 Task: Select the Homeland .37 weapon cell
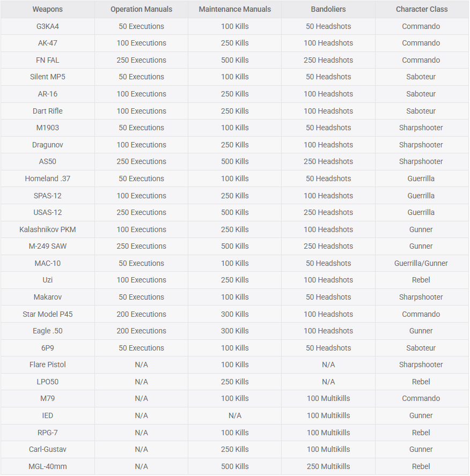47,178
